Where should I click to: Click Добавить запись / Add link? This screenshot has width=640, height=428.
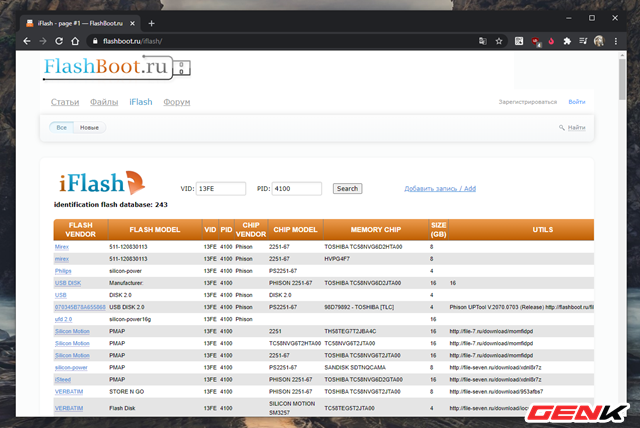click(440, 188)
